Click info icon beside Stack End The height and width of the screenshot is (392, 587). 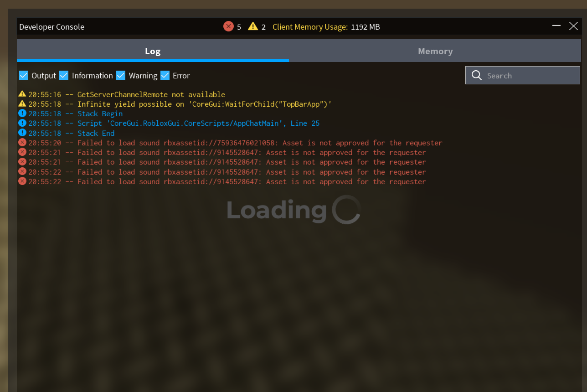click(22, 133)
